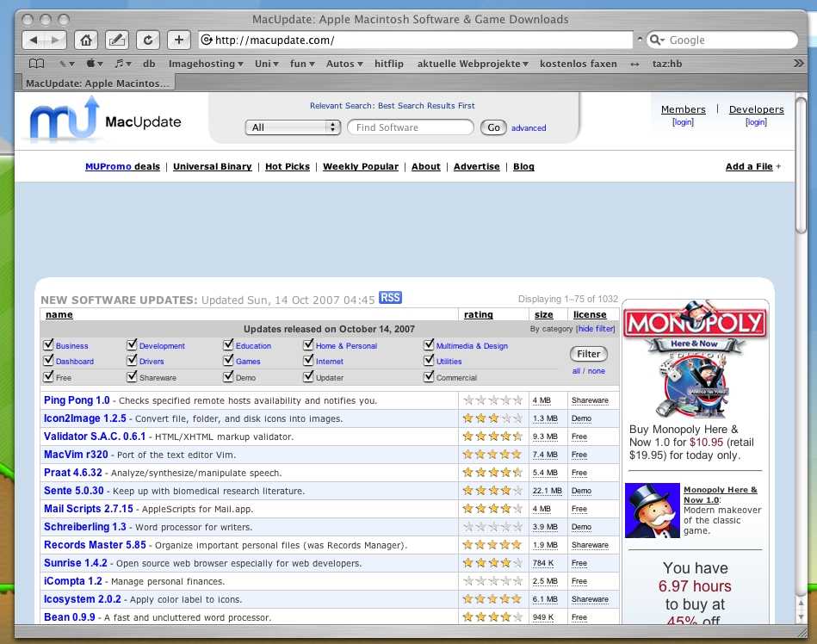Click the scrollbar's down arrow
The height and width of the screenshot is (644, 817).
coord(801,617)
